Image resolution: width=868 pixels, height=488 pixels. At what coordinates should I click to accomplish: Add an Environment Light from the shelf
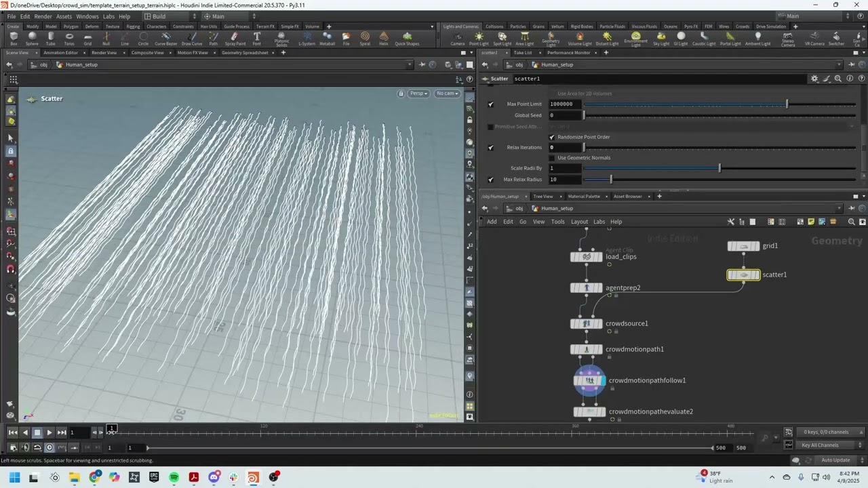635,39
